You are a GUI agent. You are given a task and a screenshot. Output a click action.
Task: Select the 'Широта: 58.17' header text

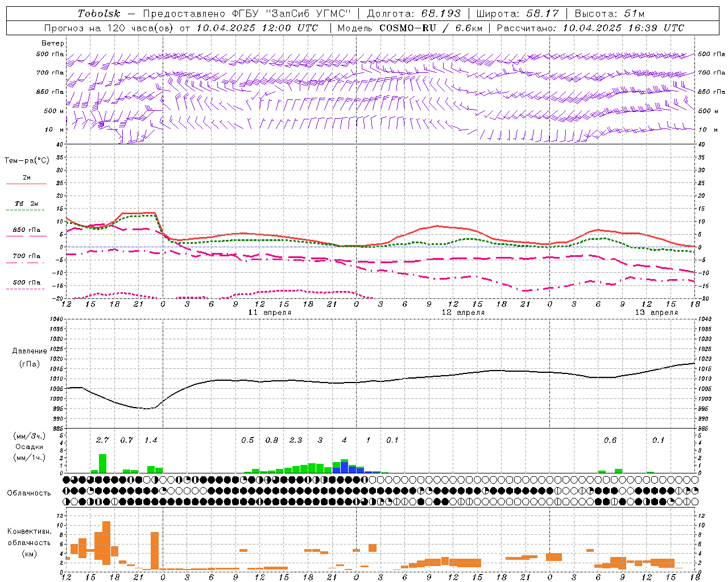pyautogui.click(x=518, y=14)
